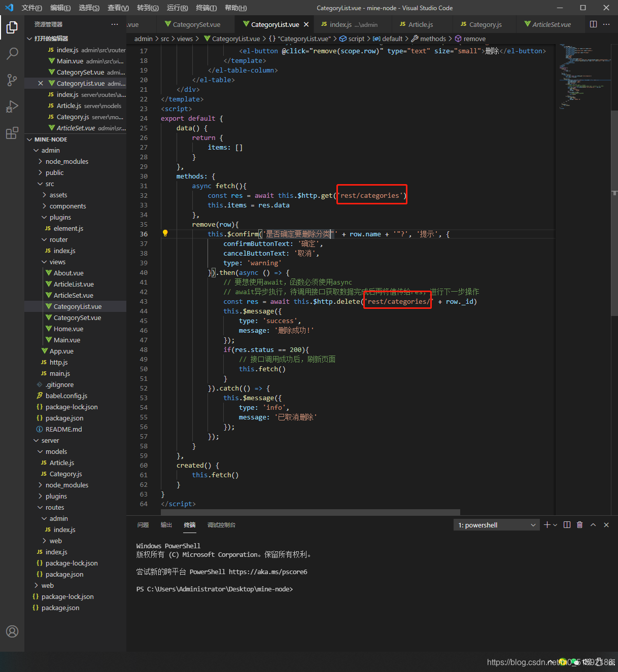Open the 编辑(E) menu
Screen dimensions: 618x672
click(x=60, y=8)
